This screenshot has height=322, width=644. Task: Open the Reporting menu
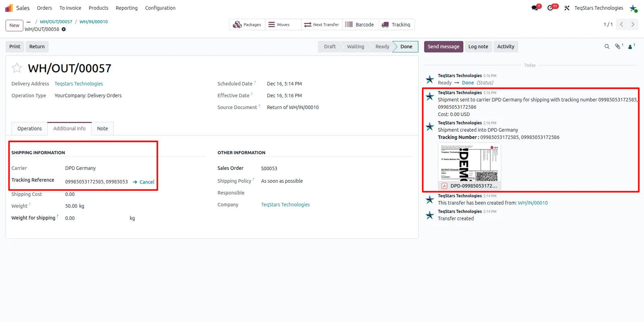tap(127, 8)
